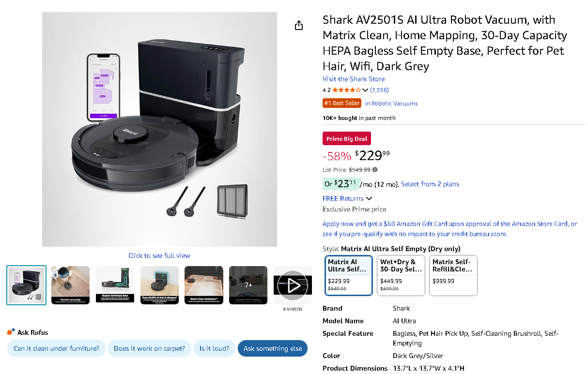Click the #1 Best Seller badge
The height and width of the screenshot is (374, 588).
pos(342,103)
